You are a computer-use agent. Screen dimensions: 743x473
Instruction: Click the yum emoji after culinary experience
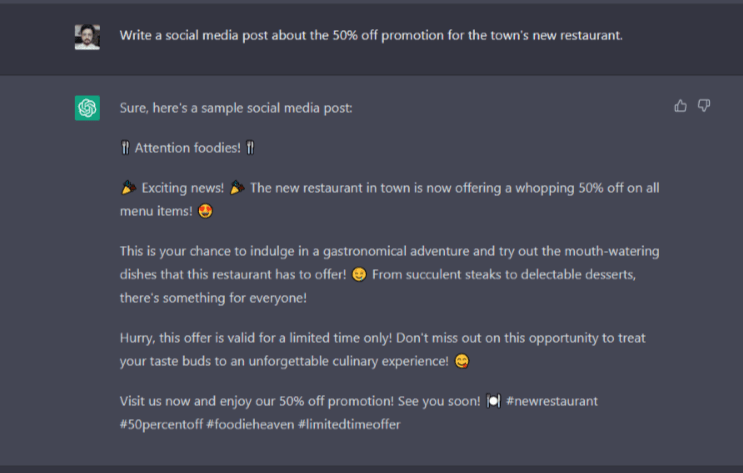coord(462,361)
